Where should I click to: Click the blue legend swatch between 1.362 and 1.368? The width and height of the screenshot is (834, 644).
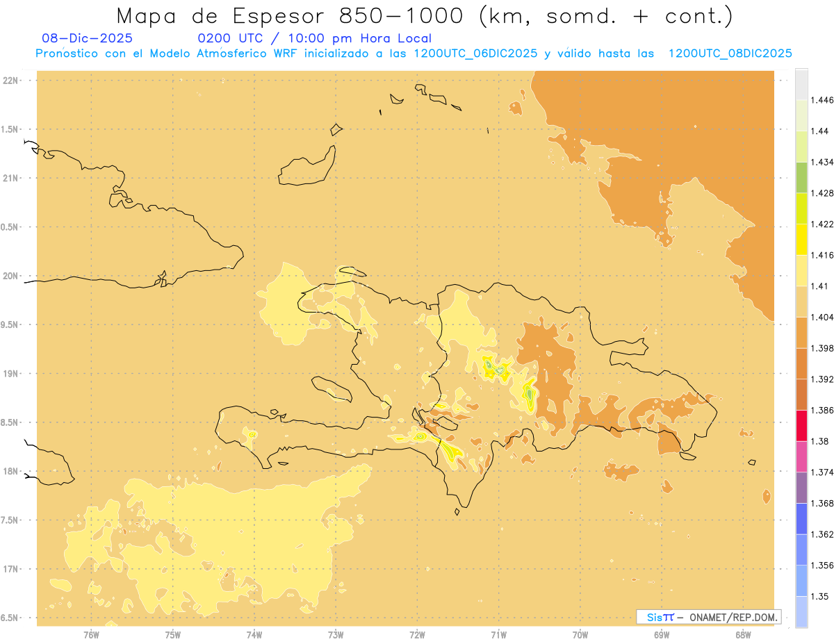coord(801,519)
